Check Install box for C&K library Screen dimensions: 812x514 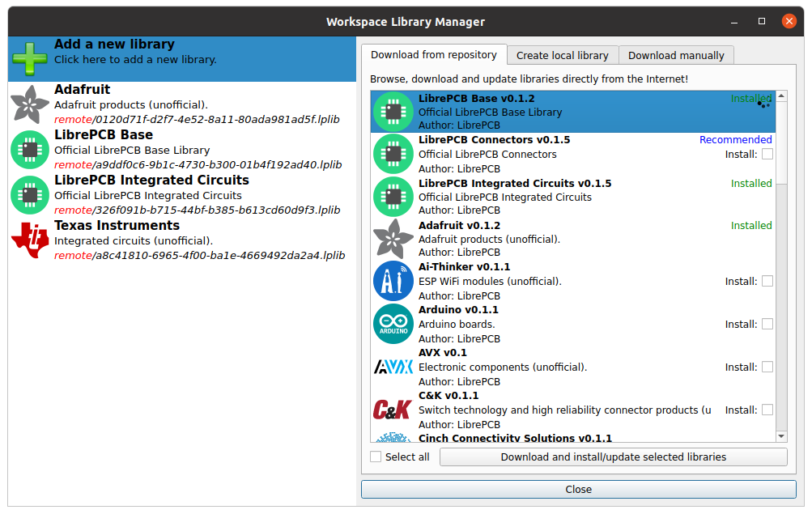tap(767, 410)
